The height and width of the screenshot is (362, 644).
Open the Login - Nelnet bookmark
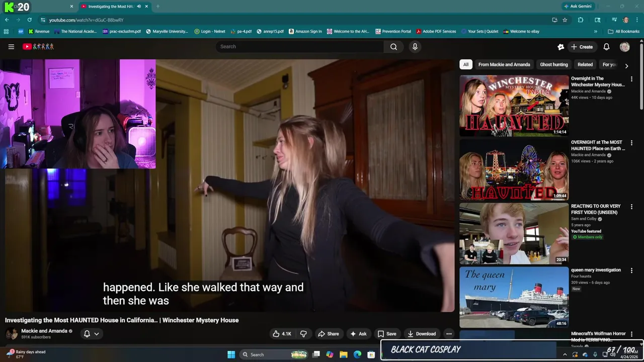209,31
